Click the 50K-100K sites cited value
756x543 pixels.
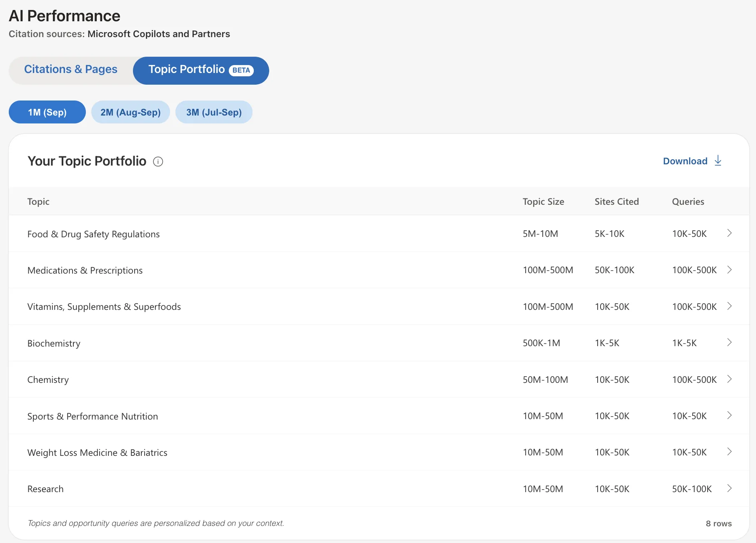(x=614, y=270)
